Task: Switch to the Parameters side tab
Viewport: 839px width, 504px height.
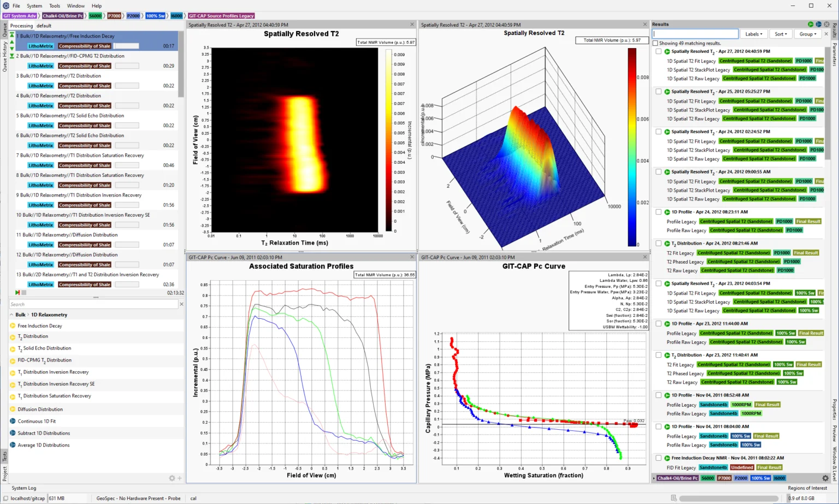Action: click(834, 55)
